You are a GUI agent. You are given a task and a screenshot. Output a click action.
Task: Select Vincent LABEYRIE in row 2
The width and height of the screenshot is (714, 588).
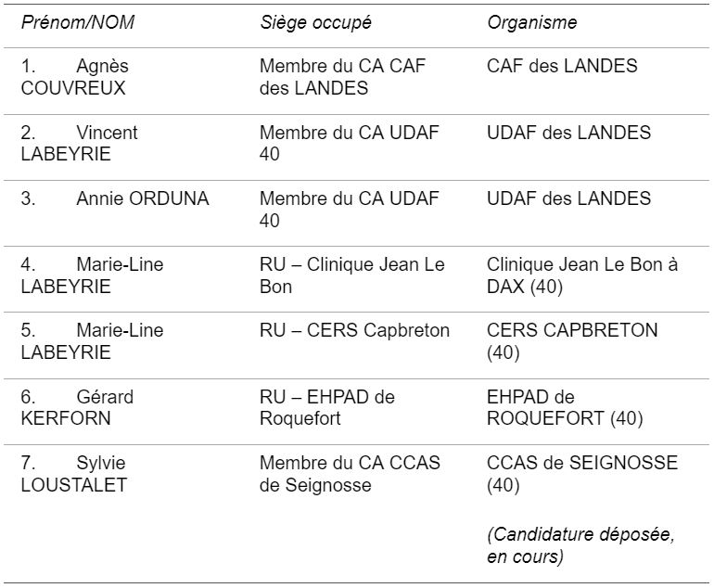pyautogui.click(x=79, y=144)
